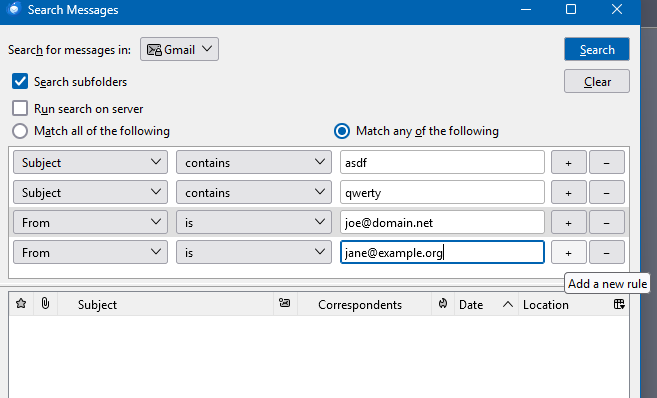657x398 pixels.
Task: Add rule after joe@domain.net row
Action: point(569,222)
